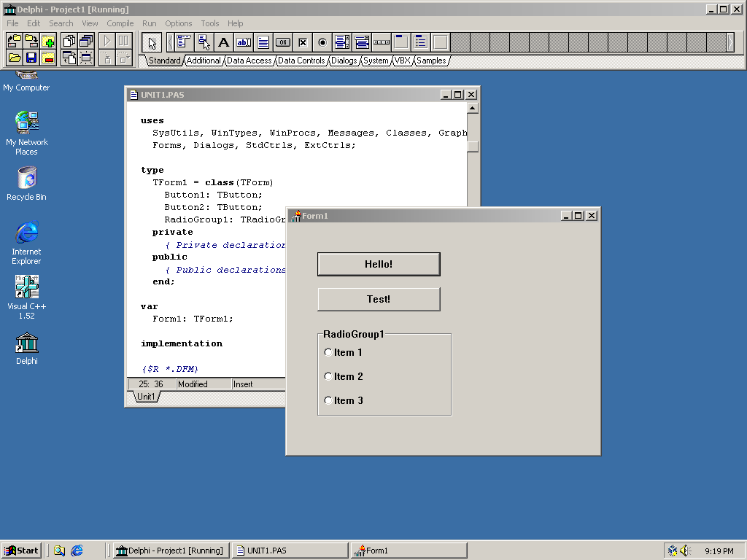Select the MainMenu component icon
Viewport: 747px width, 560px height.
(x=184, y=42)
